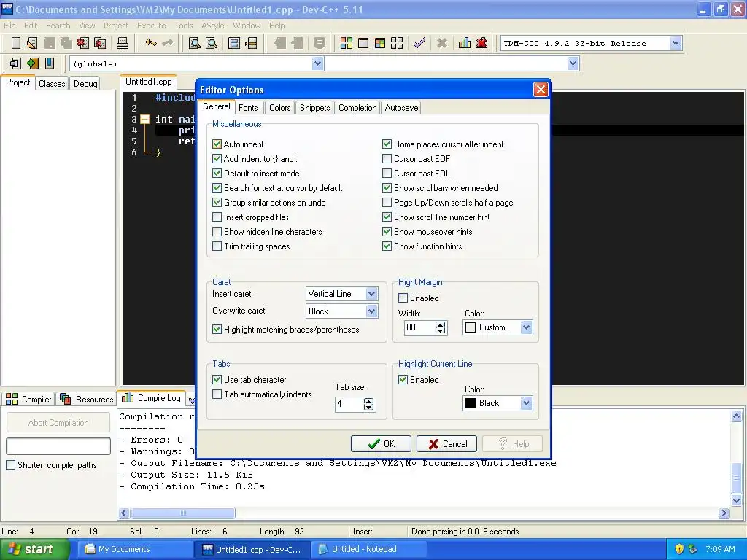Click the fold marker at line 3
The height and width of the screenshot is (560, 747).
tap(145, 119)
